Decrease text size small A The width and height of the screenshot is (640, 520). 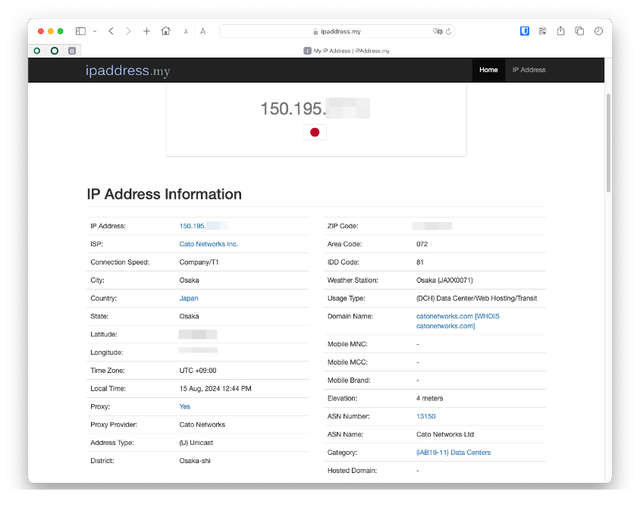point(186,31)
